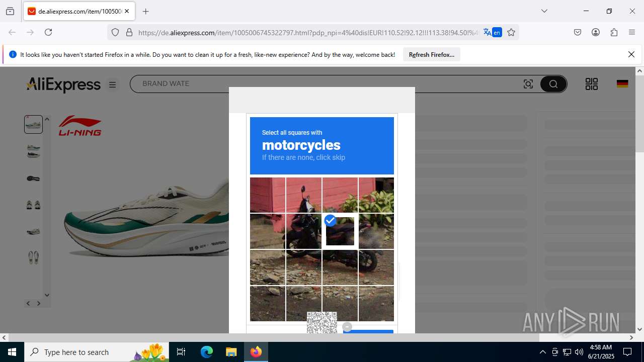Select the fifth side-view shoe thumbnail
Image resolution: width=644 pixels, height=362 pixels.
click(x=34, y=232)
